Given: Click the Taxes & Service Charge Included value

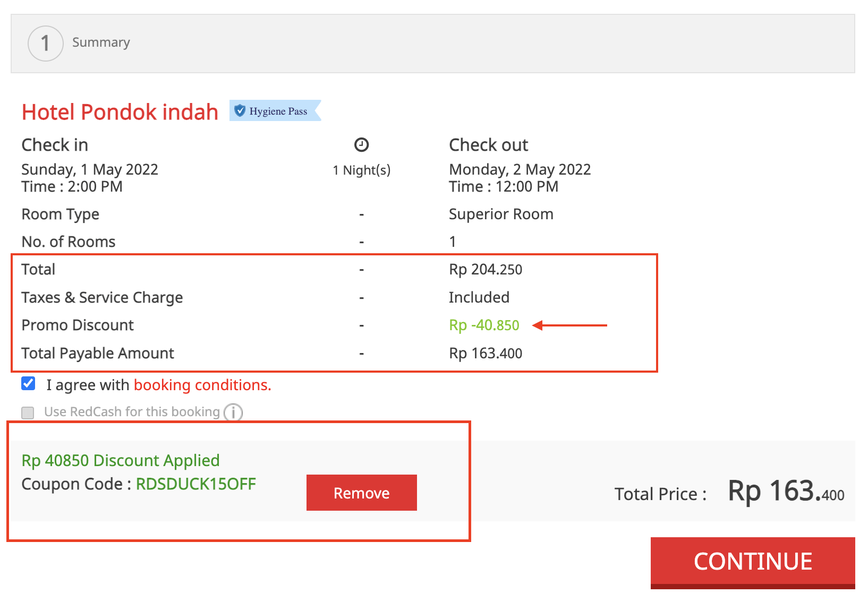Looking at the screenshot, I should [x=479, y=297].
